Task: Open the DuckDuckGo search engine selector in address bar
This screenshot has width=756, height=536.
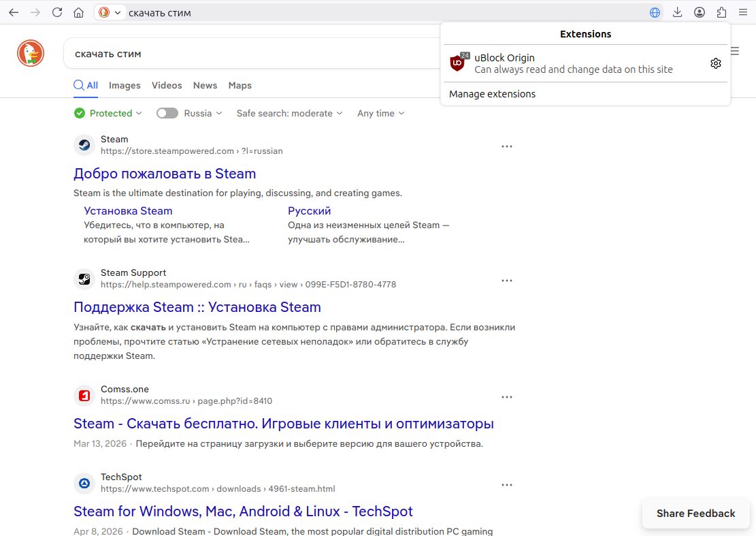Action: 110,12
